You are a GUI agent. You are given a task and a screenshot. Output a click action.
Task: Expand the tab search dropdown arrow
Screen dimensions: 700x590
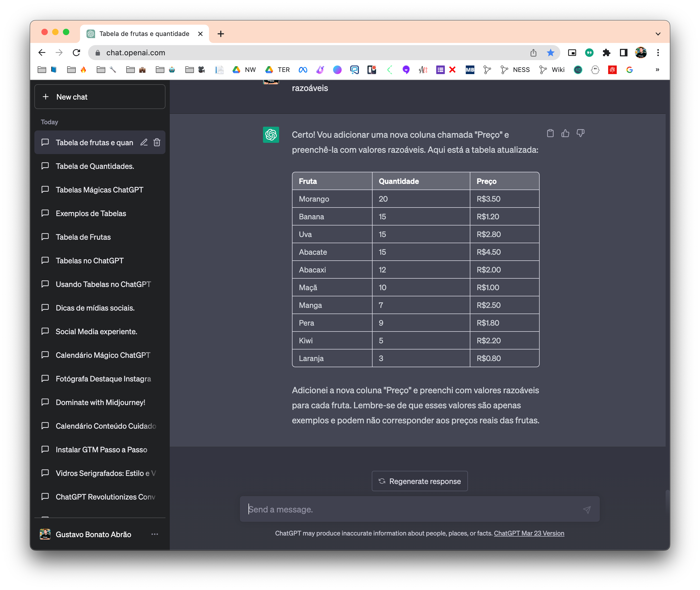[x=658, y=34]
